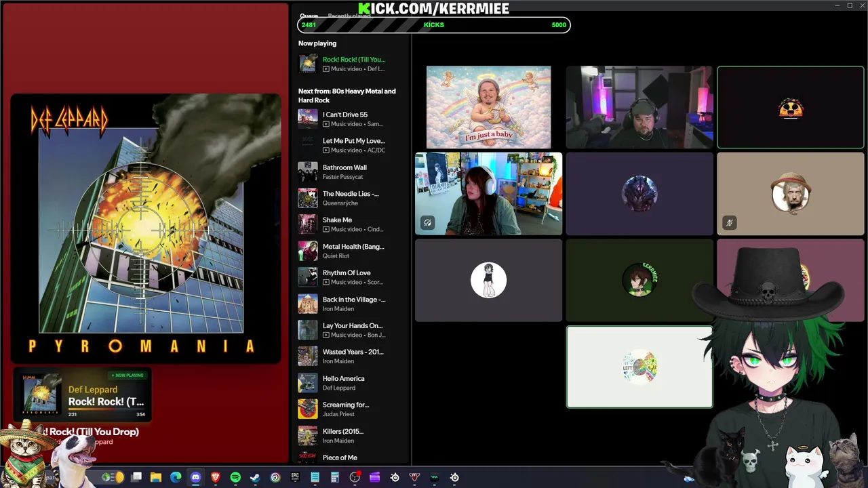Click music video icon under I Can't Drive 55

[326, 124]
